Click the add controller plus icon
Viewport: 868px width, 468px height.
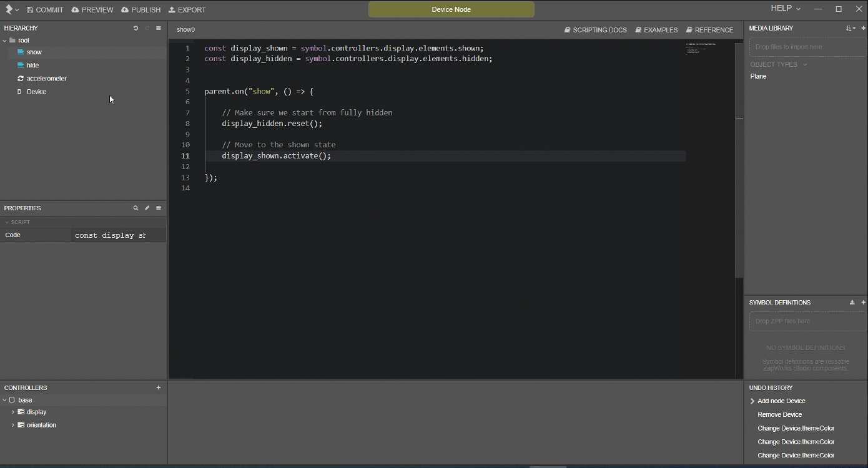158,388
